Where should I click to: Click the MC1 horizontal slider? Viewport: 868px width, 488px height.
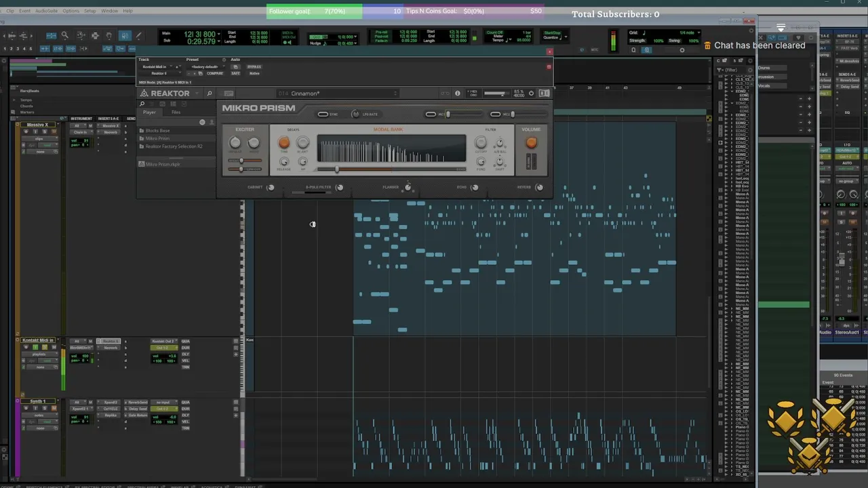coord(464,114)
